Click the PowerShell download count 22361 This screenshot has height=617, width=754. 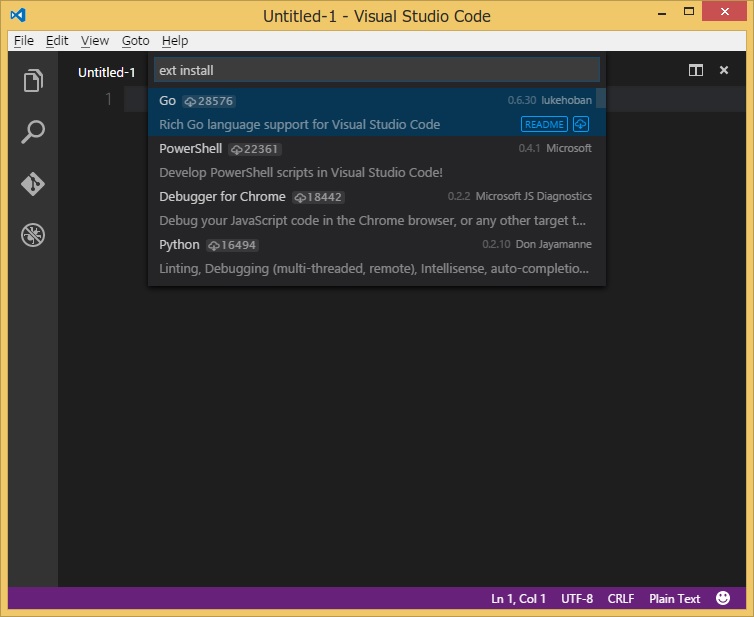[x=255, y=149]
